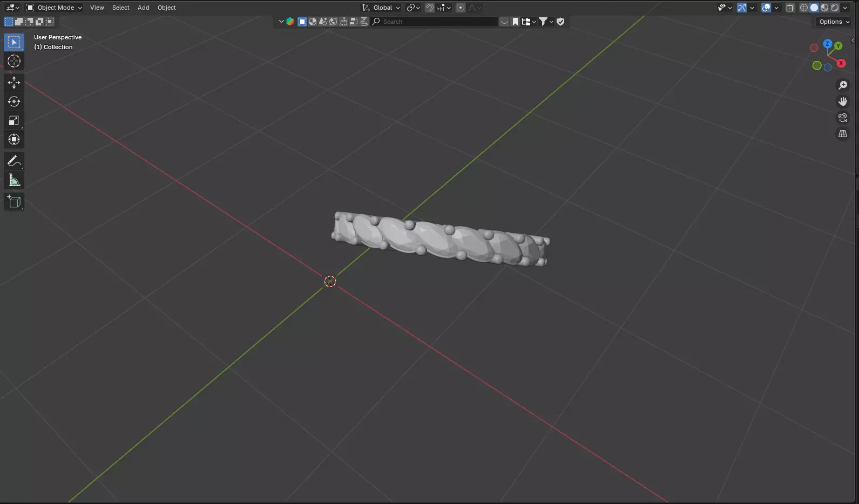The height and width of the screenshot is (504, 859).
Task: Toggle the world filter globe icon
Action: 333,22
